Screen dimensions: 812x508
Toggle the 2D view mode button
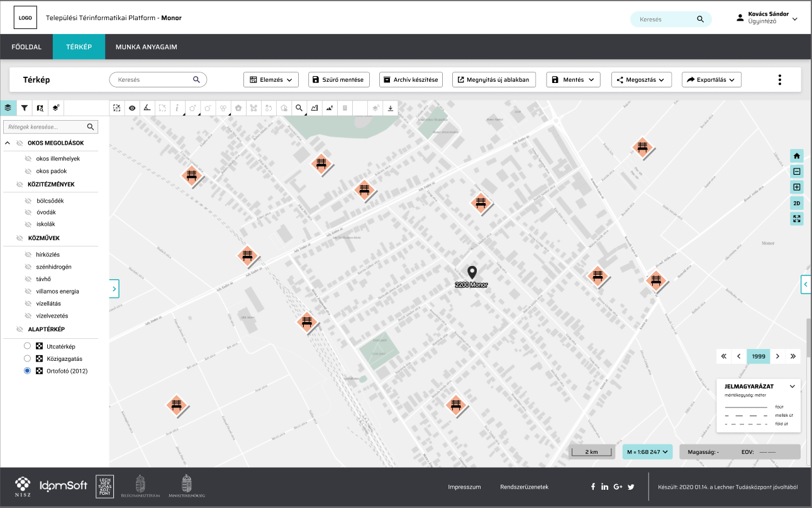pos(797,203)
